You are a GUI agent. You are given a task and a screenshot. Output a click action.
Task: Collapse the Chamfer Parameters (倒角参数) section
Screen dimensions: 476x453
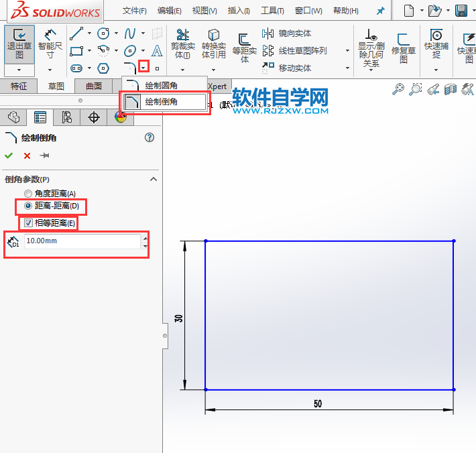[x=154, y=179]
